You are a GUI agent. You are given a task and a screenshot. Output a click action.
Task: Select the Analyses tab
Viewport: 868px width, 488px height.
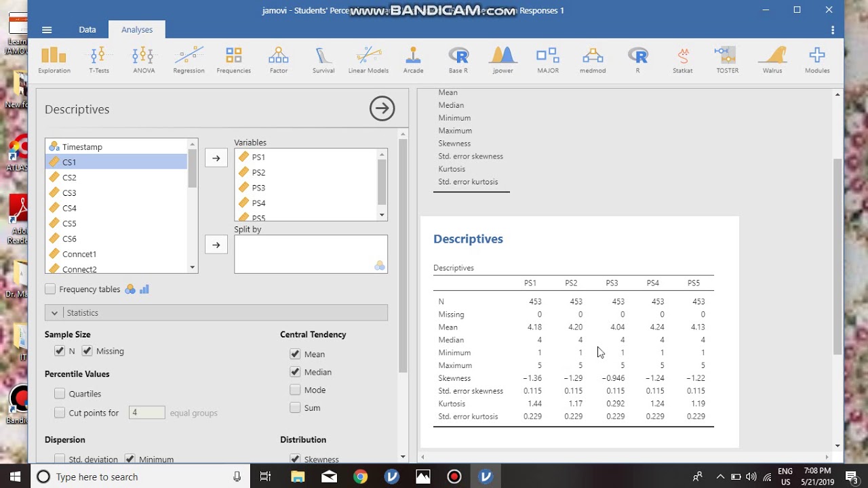137,30
